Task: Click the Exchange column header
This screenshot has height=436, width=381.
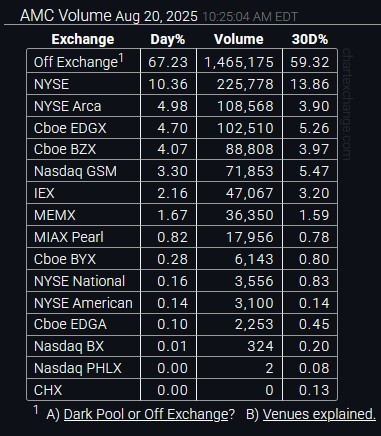Action: (83, 39)
